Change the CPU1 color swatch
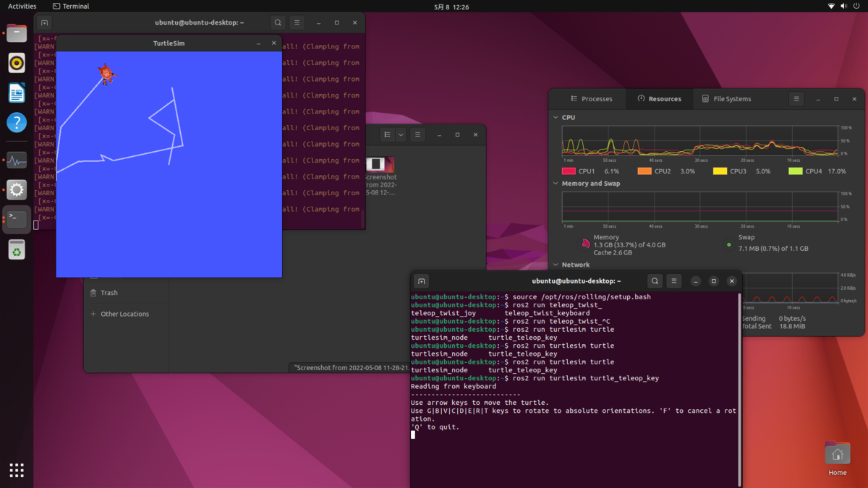868x488 pixels. [569, 171]
